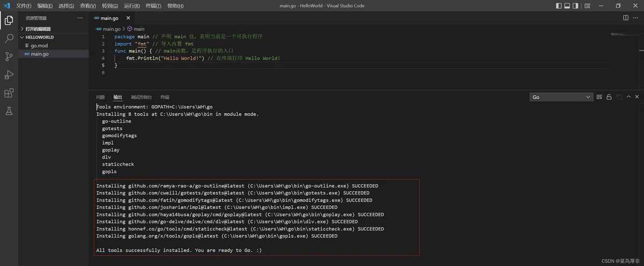The height and width of the screenshot is (266, 644).
Task: Open the Extensions view
Action: point(9,93)
